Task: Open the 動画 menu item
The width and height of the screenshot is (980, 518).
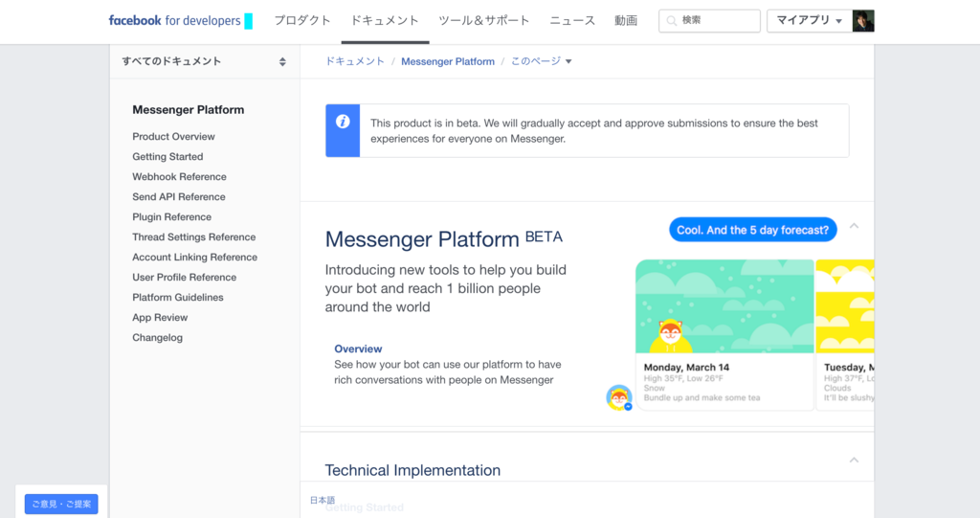Action: (x=626, y=21)
